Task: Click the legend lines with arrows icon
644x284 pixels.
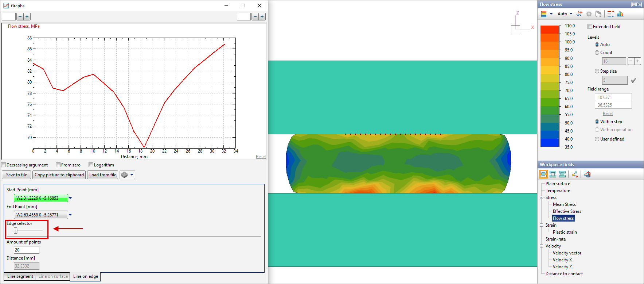Action: [x=610, y=14]
